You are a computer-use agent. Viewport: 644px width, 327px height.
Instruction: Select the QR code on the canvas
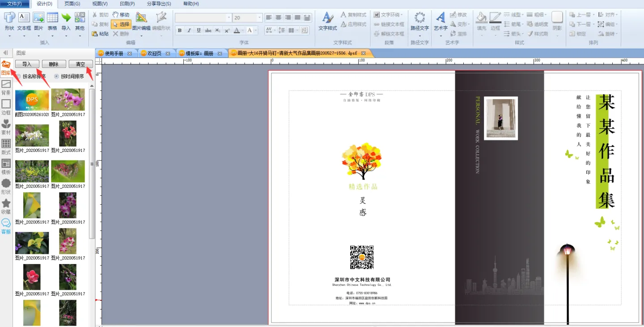362,257
